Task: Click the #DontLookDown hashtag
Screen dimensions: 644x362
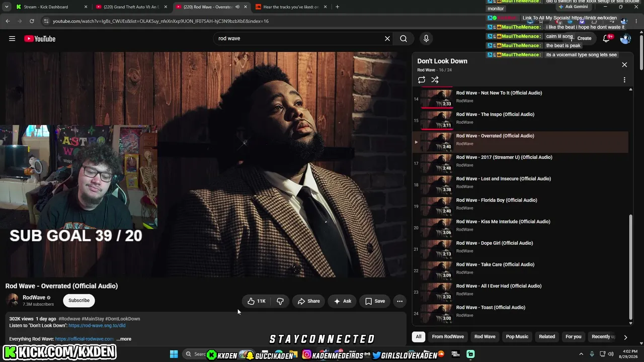Action: click(123, 319)
